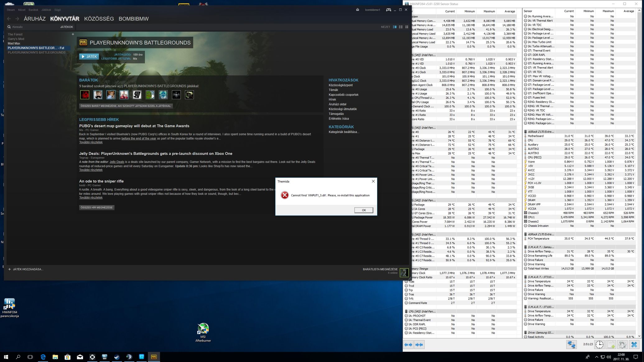Screen dimensions: 644x362
Task: Launch Steam from Windows taskbar
Action: coord(117,357)
